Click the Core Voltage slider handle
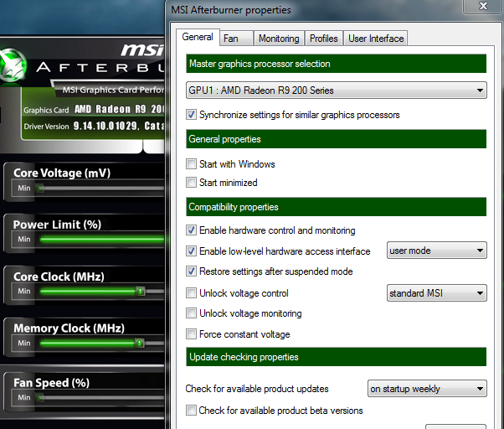This screenshot has height=429, width=504. 40,189
